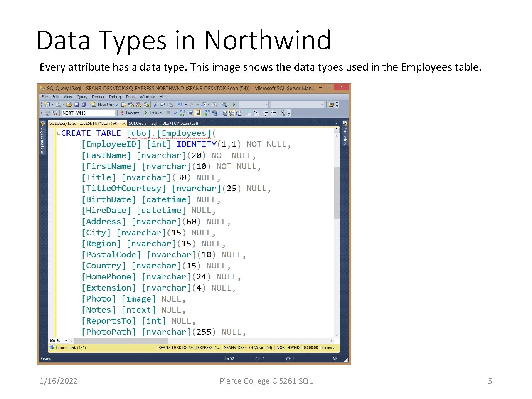Click the Save floppy disk icon

pos(76,105)
